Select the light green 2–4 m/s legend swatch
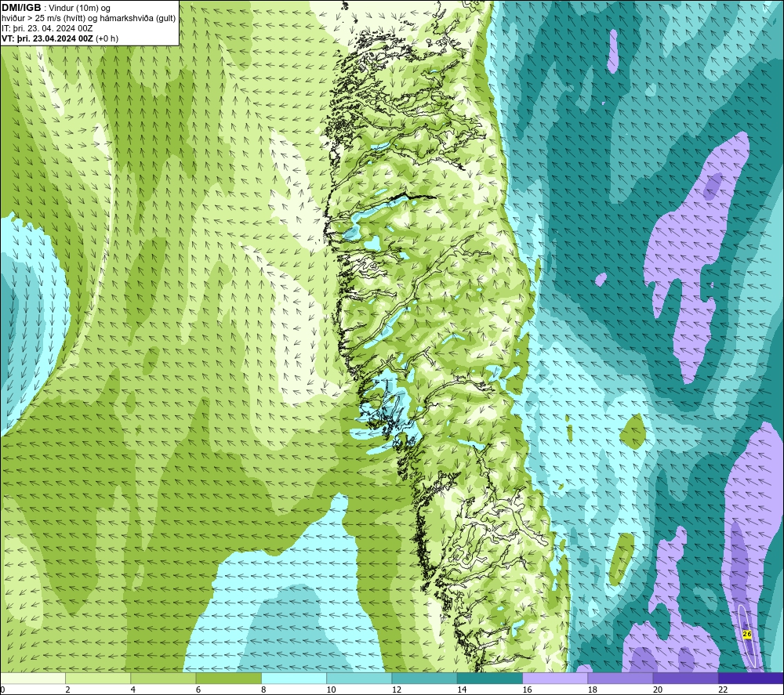Viewport: 784px width, 695px height. (98, 678)
